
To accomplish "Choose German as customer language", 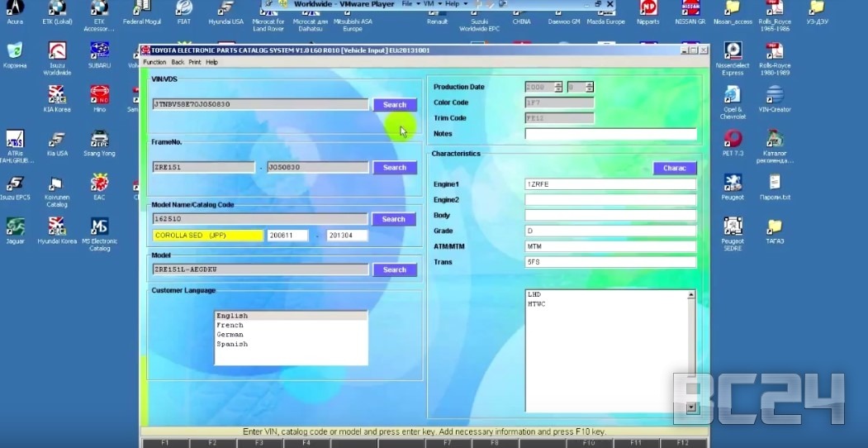I will (x=230, y=335).
